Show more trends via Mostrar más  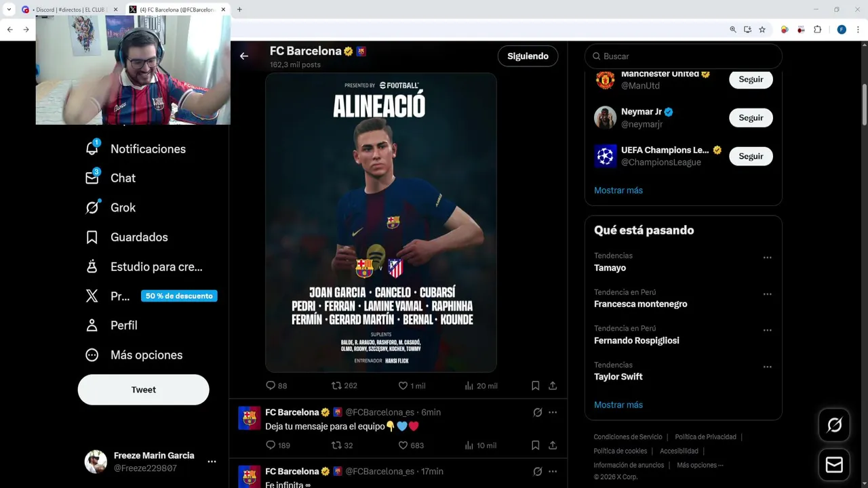618,405
